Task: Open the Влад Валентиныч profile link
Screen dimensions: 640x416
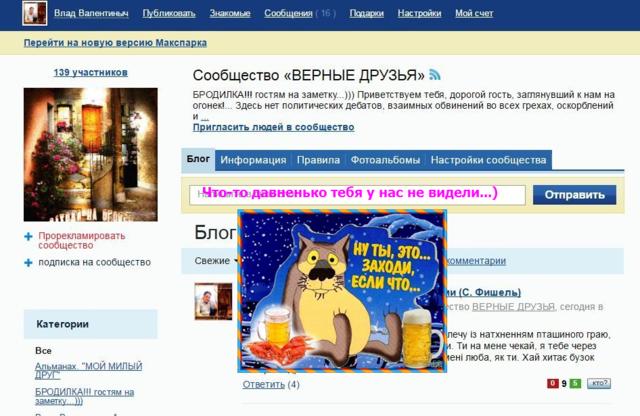Action: [91, 13]
